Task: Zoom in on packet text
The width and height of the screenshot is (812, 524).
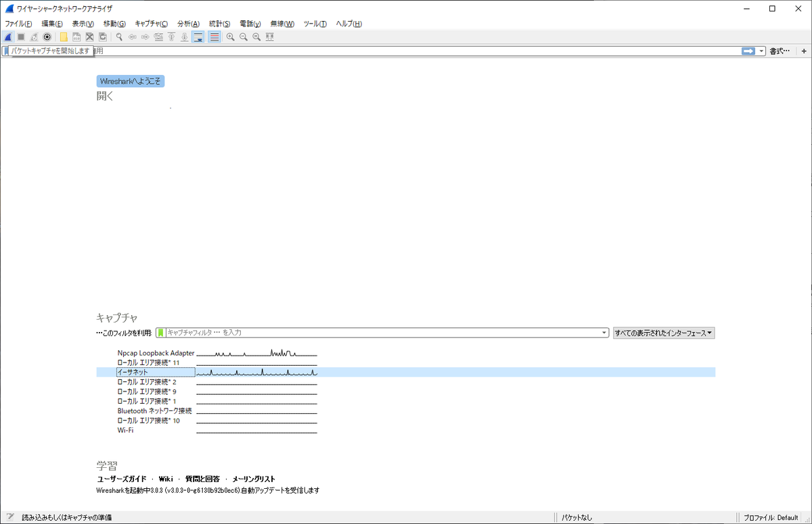Action: point(231,37)
